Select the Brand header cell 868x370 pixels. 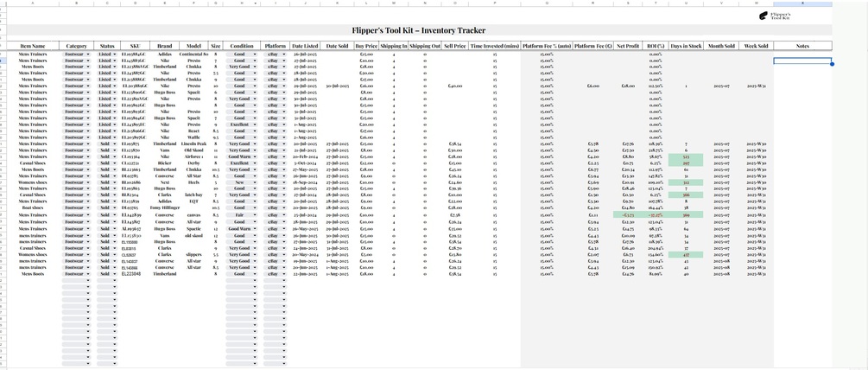(x=164, y=46)
